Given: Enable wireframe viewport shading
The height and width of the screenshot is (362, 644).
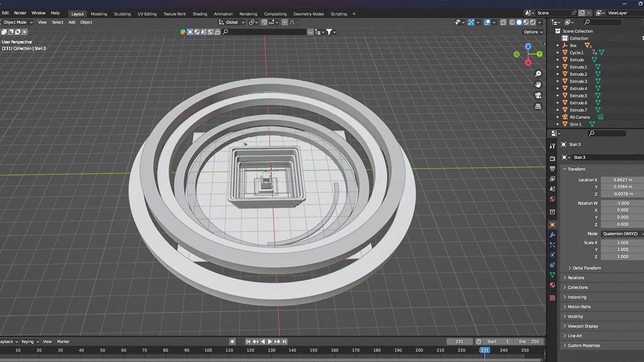Looking at the screenshot, I should 512,22.
